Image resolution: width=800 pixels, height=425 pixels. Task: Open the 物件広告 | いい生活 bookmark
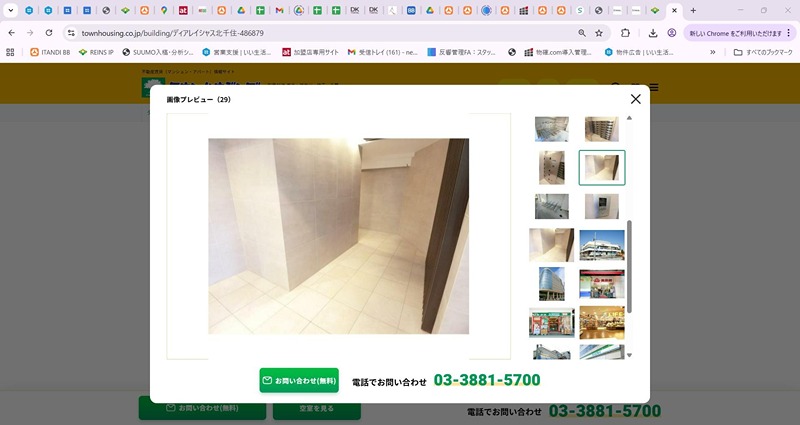[639, 52]
